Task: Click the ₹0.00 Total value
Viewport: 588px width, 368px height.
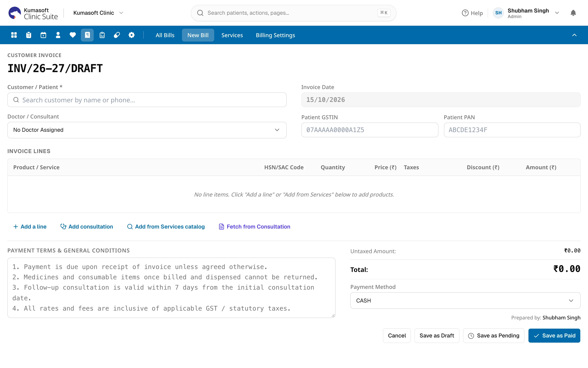Action: (567, 269)
